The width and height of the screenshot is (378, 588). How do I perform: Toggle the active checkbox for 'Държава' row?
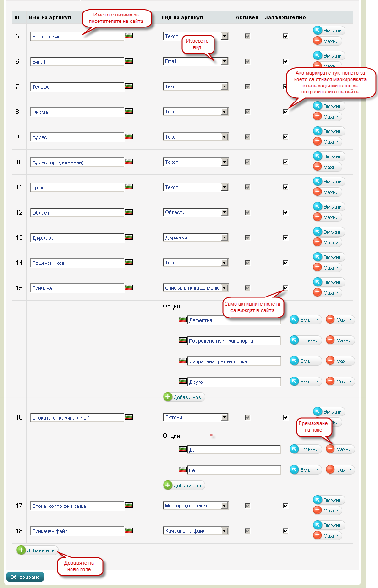[247, 237]
